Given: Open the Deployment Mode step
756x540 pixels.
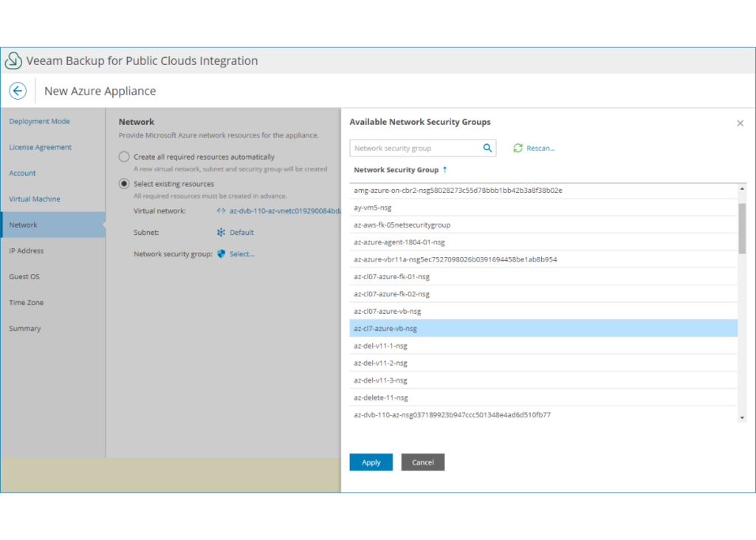Looking at the screenshot, I should pos(40,121).
